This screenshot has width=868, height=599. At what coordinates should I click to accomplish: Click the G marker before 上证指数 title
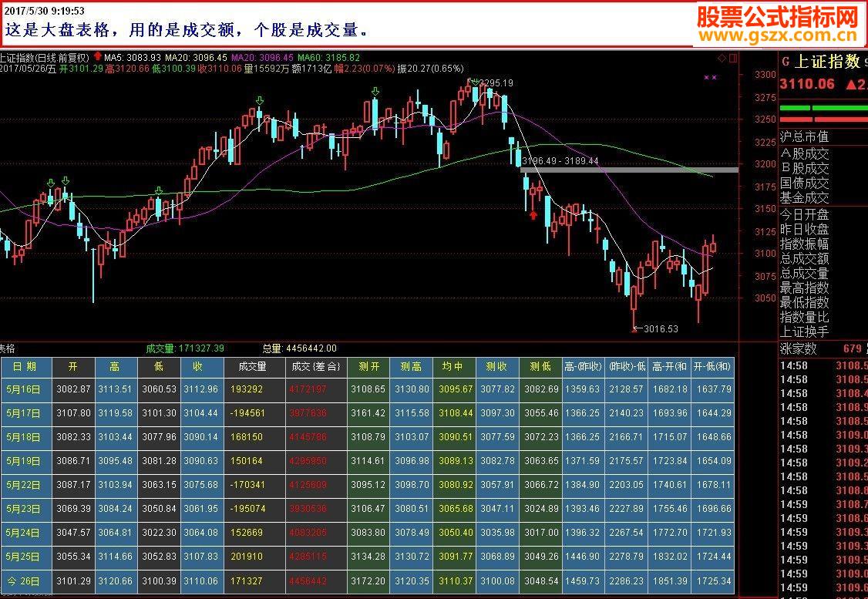click(786, 62)
